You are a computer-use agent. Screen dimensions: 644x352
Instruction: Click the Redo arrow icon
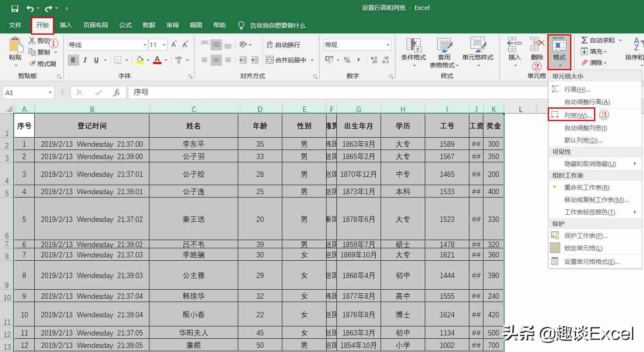(x=49, y=8)
